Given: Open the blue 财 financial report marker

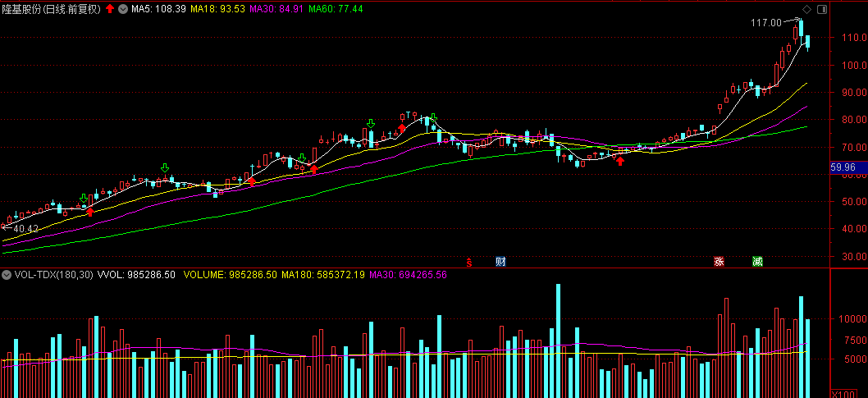Looking at the screenshot, I should tap(500, 262).
